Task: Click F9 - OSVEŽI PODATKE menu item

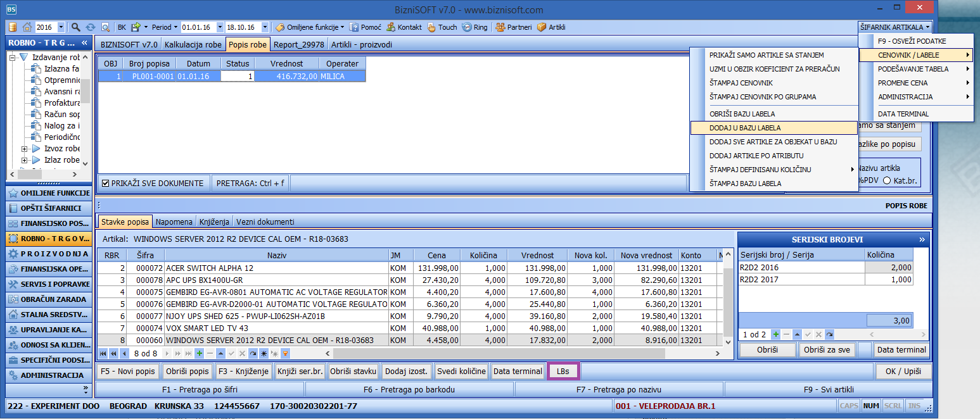Action: [x=915, y=41]
